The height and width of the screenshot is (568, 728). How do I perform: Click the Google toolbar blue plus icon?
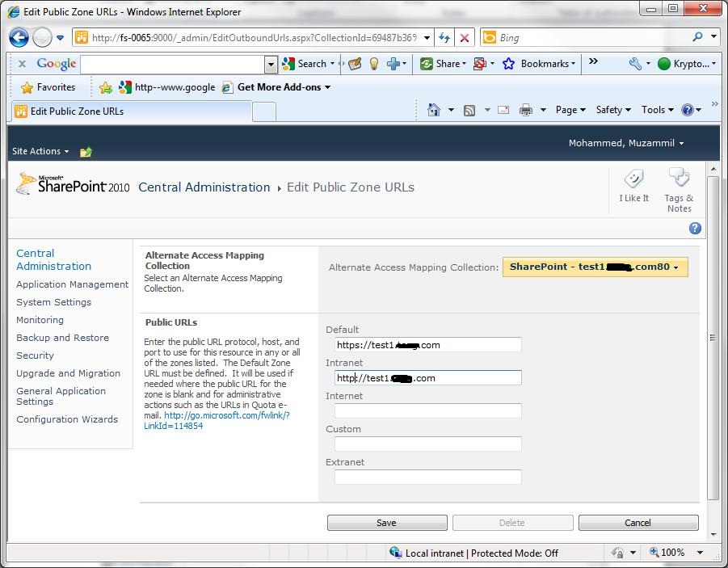[393, 64]
